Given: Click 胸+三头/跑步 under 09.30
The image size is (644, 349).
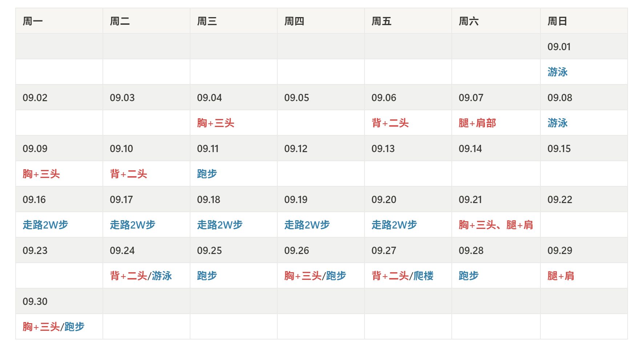Looking at the screenshot, I should pos(53,327).
